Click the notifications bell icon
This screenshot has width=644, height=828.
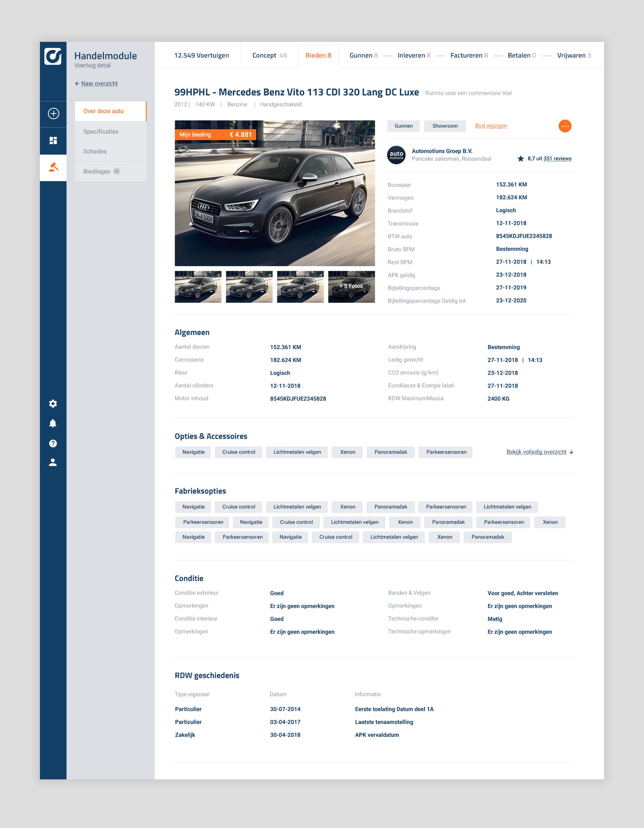tap(53, 423)
